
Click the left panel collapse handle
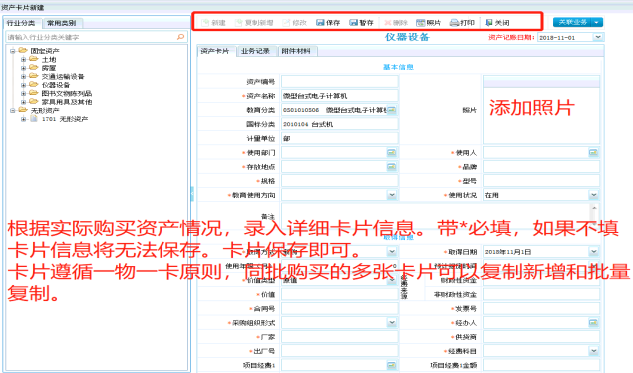[x=192, y=194]
